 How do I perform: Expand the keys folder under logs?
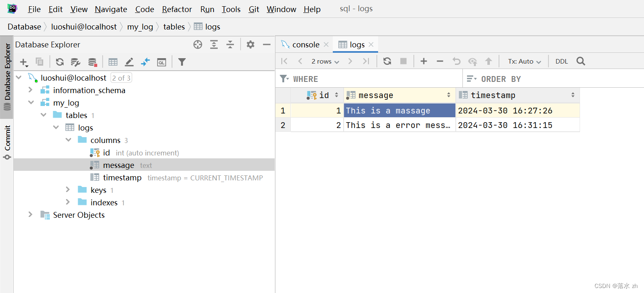68,190
